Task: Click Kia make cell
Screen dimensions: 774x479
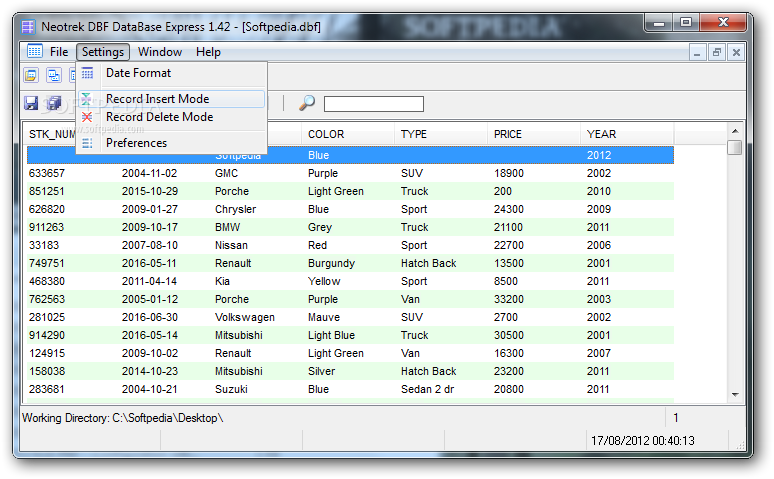Action: [222, 281]
